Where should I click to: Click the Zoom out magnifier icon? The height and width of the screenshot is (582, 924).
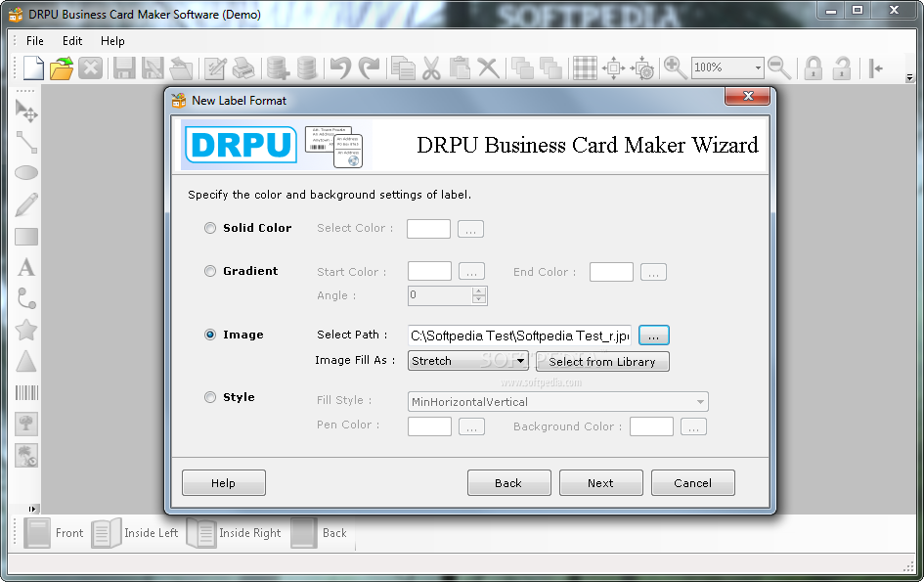(x=779, y=67)
